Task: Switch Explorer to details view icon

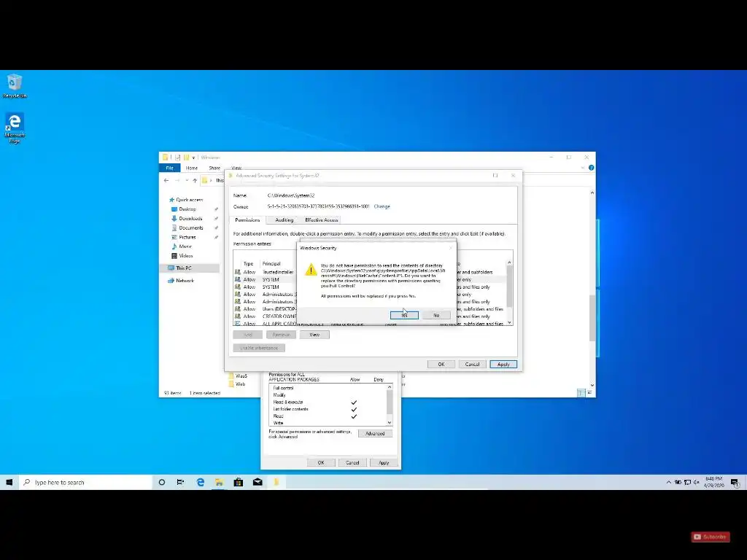Action: pyautogui.click(x=581, y=393)
